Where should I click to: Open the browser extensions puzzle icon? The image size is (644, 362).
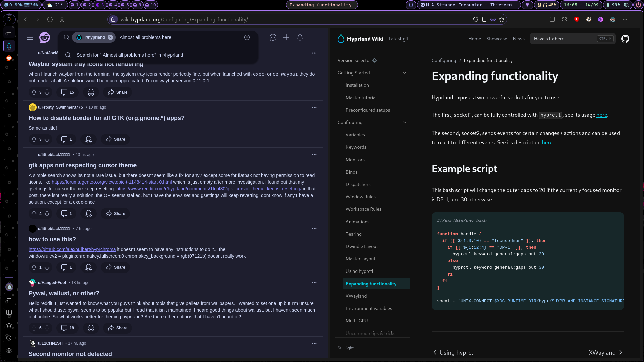pos(564,19)
